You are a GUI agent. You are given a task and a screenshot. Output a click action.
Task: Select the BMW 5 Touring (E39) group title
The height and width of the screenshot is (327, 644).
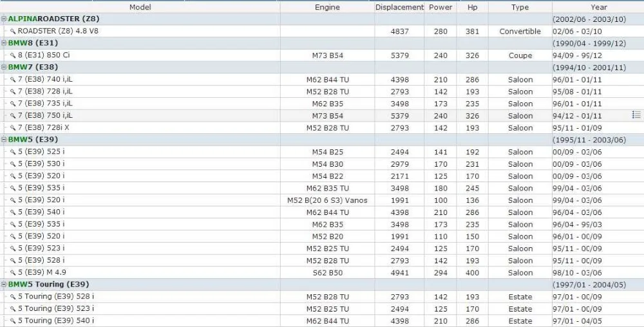pyautogui.click(x=48, y=285)
